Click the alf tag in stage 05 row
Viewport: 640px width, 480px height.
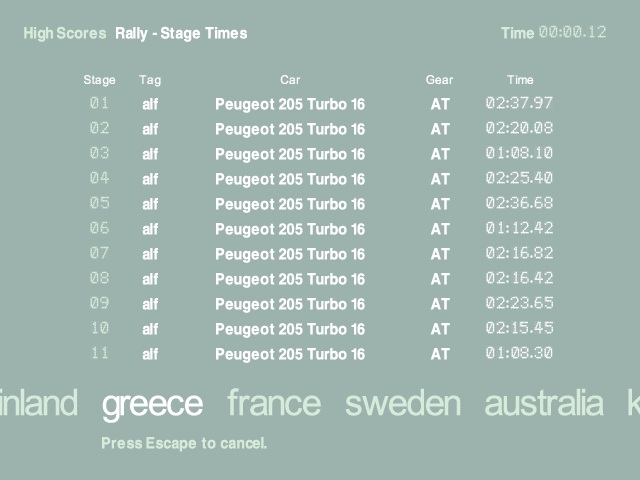click(x=150, y=204)
